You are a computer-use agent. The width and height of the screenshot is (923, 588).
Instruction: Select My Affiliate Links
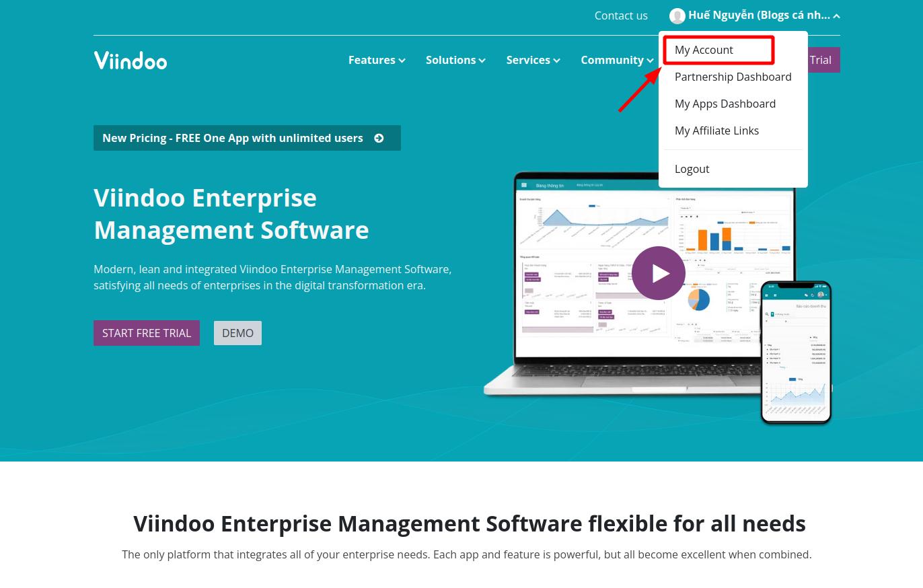pyautogui.click(x=716, y=131)
